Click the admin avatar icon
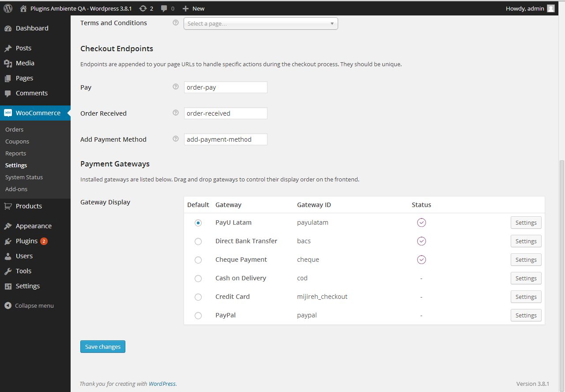 551,8
